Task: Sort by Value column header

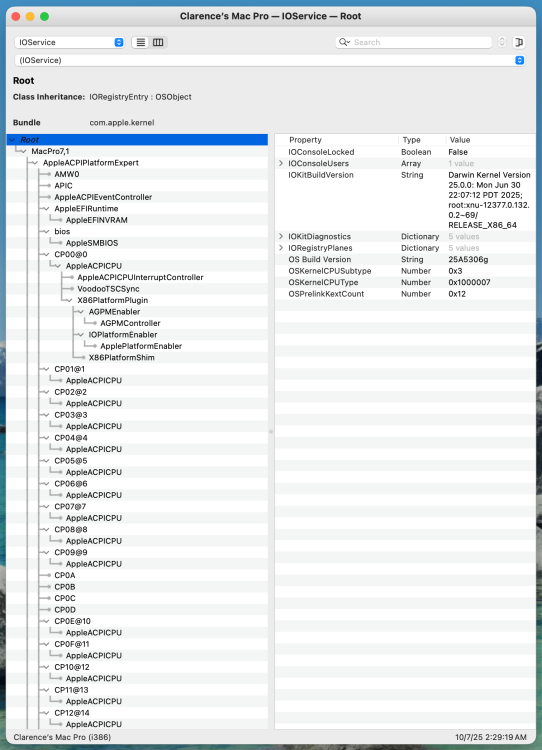Action: (490, 140)
